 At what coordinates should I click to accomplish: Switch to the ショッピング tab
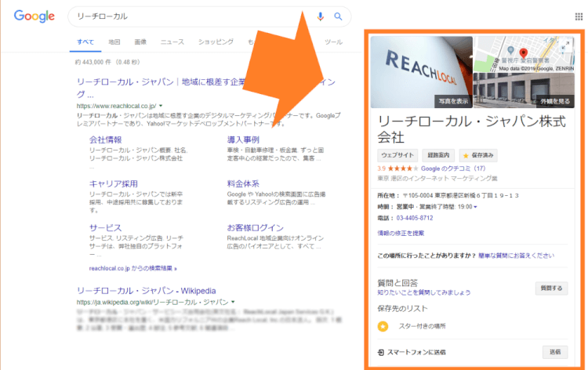(x=216, y=42)
